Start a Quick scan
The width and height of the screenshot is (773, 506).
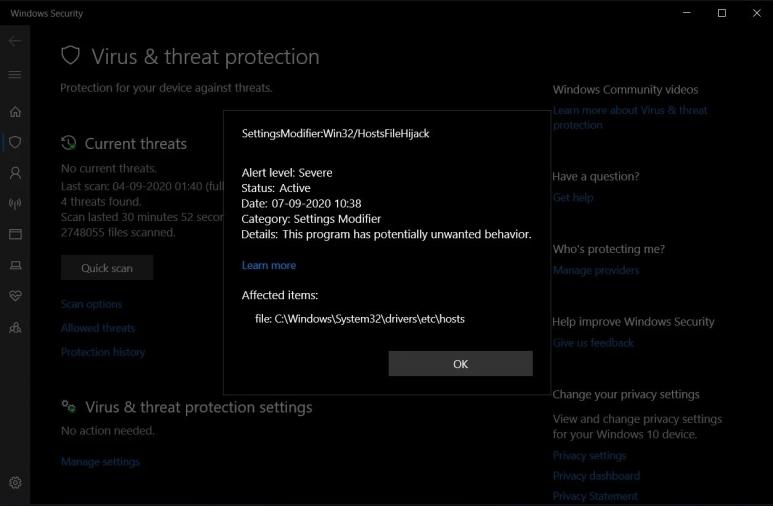tap(107, 268)
